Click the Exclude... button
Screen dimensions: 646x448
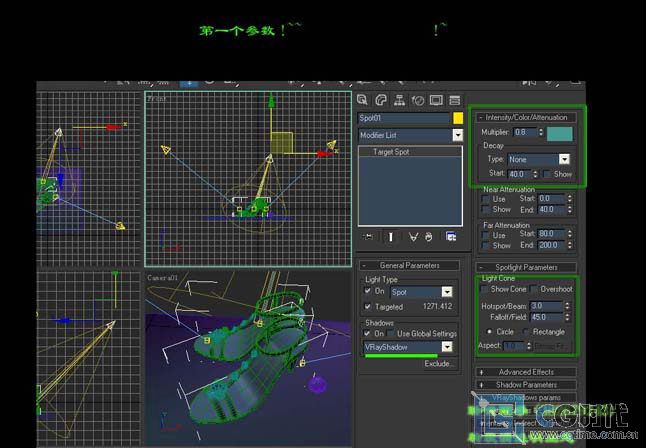pos(438,364)
